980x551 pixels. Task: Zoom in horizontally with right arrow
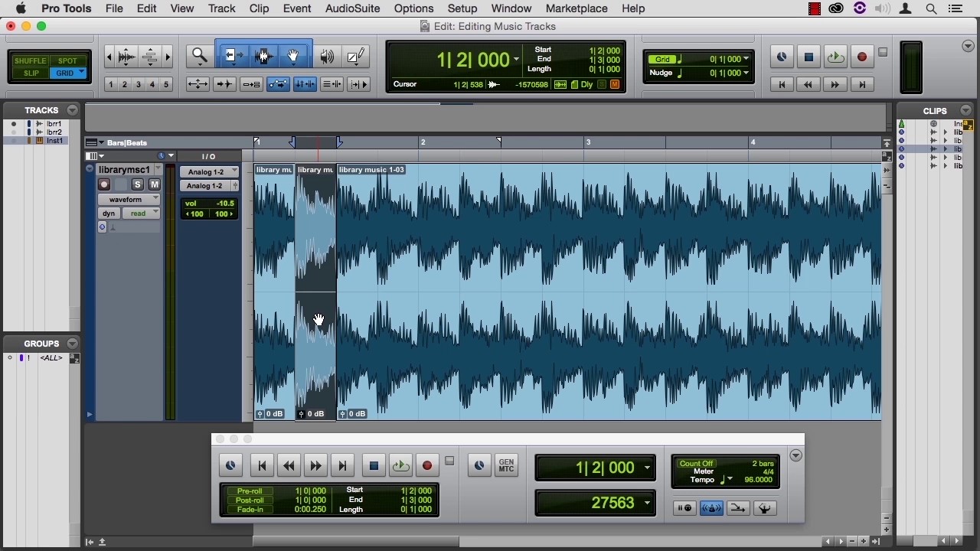tap(168, 56)
